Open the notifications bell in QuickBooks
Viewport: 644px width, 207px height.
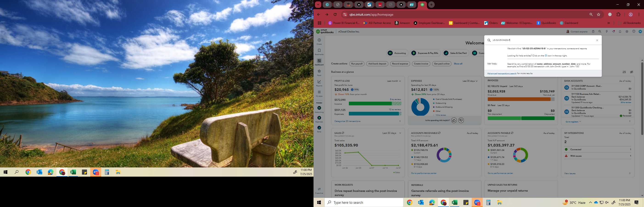(620, 32)
